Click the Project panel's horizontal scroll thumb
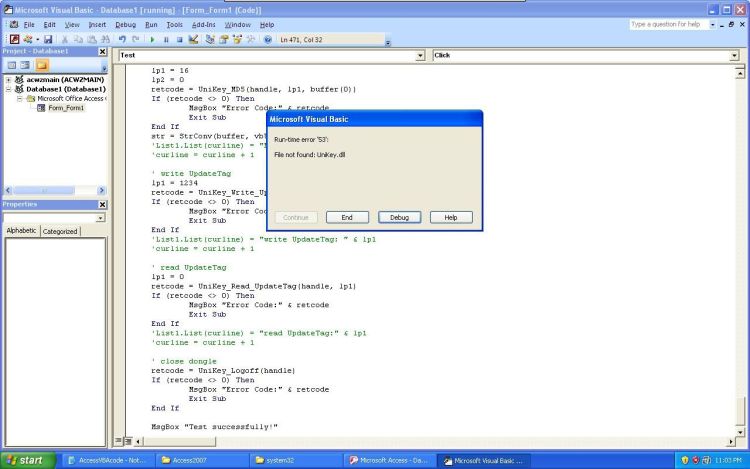Viewport: 750px width, 469px height. pos(44,190)
